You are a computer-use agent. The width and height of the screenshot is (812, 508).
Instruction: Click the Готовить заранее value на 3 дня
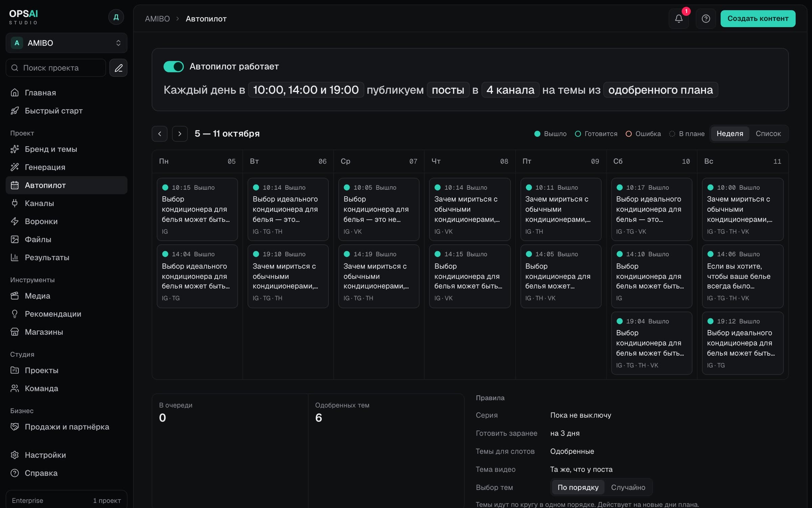click(565, 433)
